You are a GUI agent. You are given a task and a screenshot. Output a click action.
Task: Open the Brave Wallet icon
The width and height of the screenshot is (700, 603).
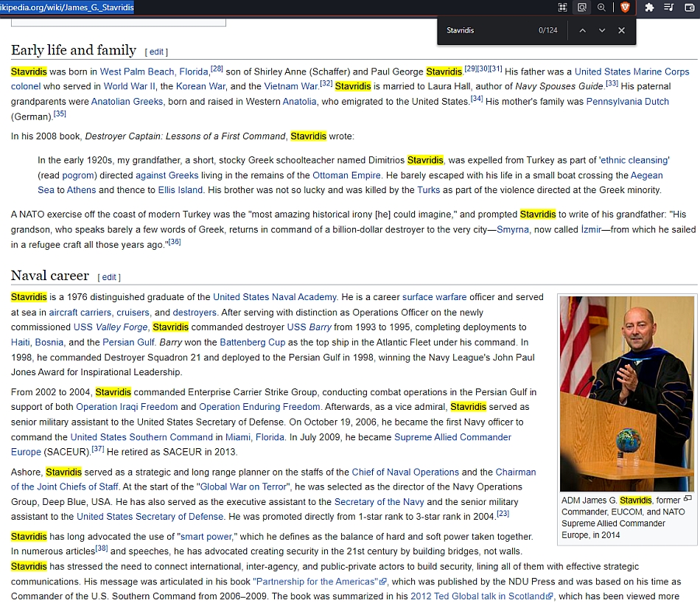point(690,7)
